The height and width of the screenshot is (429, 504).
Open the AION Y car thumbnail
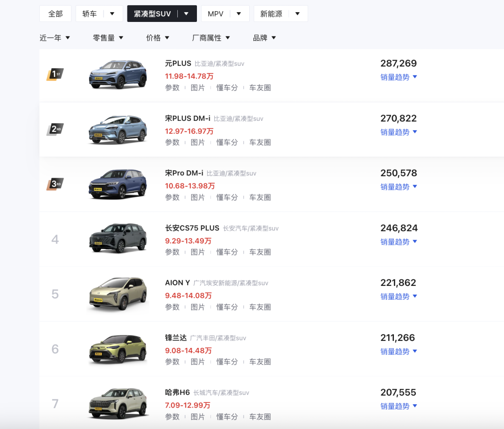[x=118, y=293]
